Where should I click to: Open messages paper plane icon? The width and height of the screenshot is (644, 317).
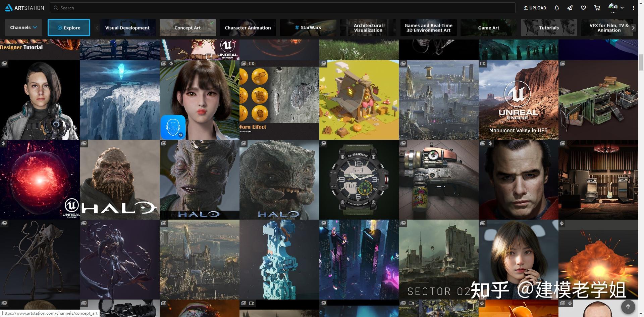[x=570, y=8]
